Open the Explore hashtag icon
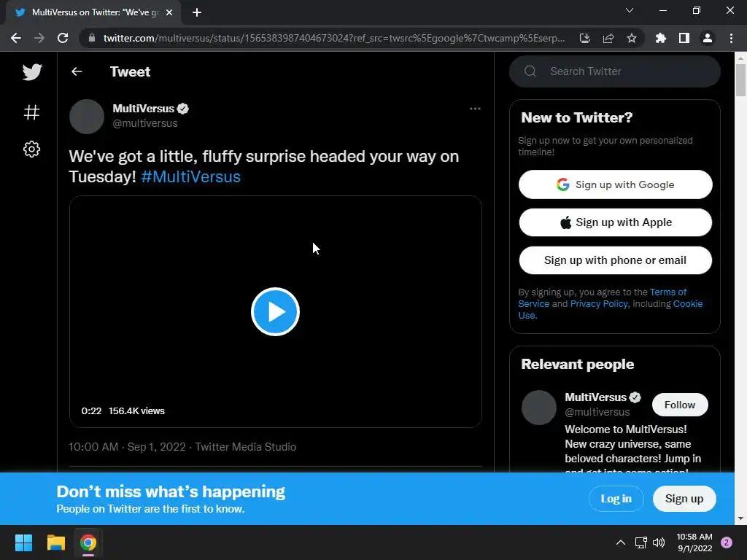 pyautogui.click(x=31, y=112)
